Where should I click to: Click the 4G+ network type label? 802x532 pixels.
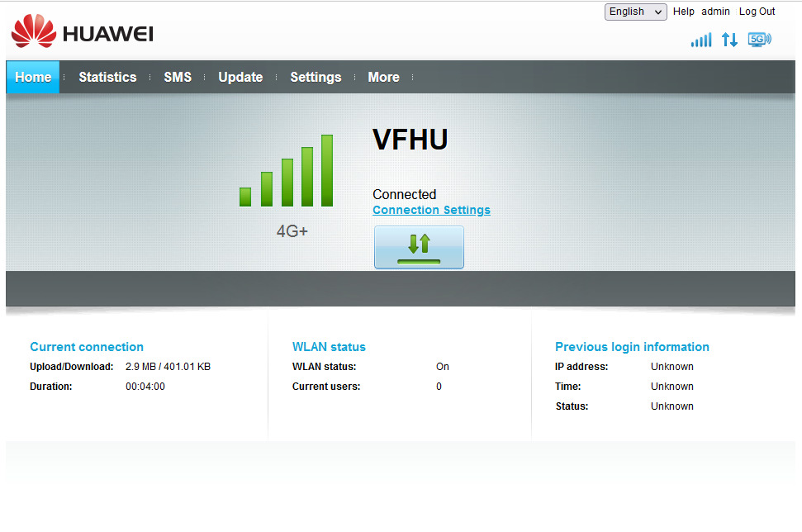point(292,231)
